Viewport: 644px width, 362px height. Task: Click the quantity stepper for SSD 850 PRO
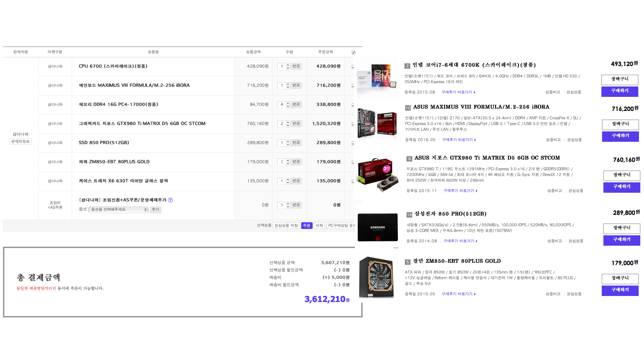[288, 143]
